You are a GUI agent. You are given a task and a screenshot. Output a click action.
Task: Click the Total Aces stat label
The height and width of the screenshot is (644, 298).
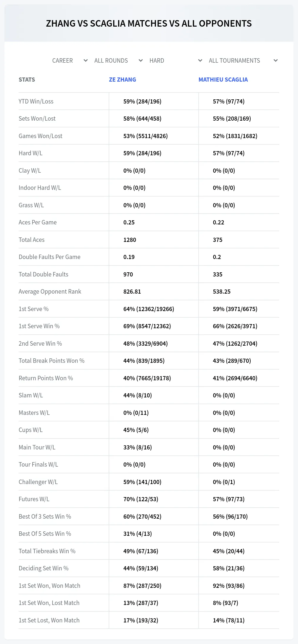click(x=32, y=240)
